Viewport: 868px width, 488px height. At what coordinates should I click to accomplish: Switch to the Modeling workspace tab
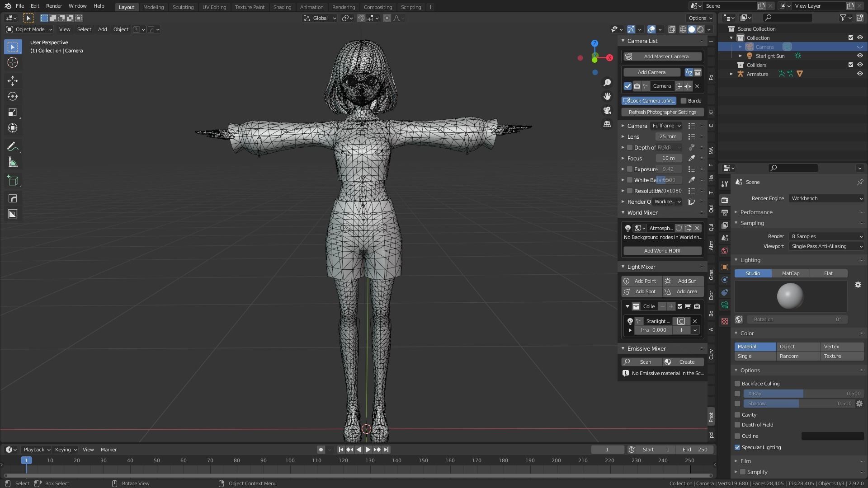pos(153,7)
